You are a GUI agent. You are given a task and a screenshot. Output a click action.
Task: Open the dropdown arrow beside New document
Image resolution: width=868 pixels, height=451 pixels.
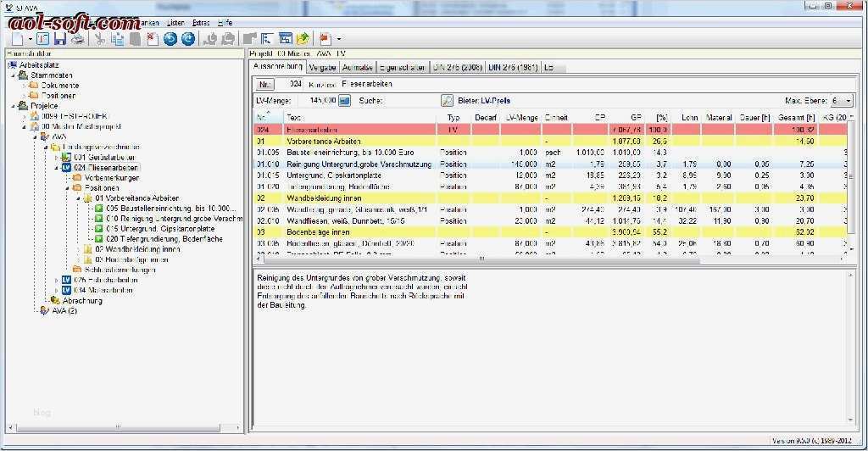click(x=31, y=39)
